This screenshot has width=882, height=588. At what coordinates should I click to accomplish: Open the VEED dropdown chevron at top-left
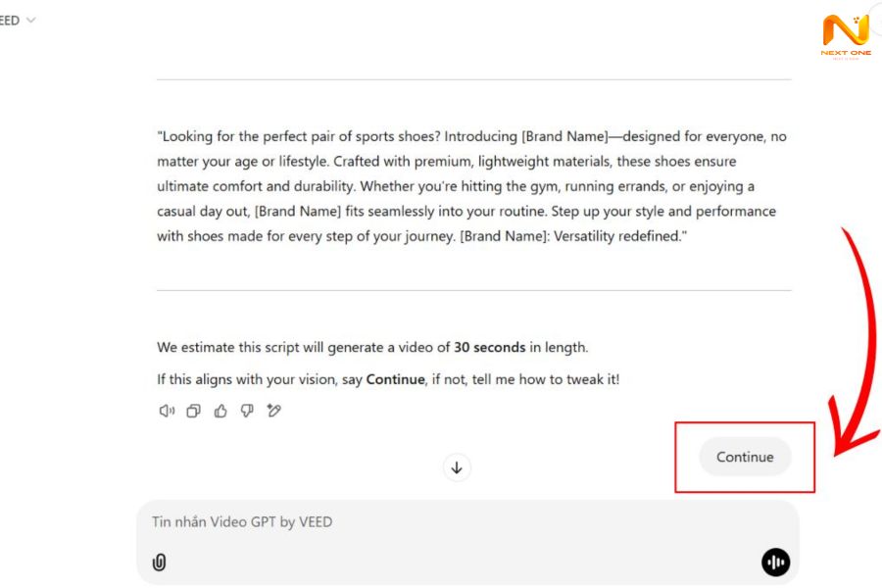click(30, 20)
